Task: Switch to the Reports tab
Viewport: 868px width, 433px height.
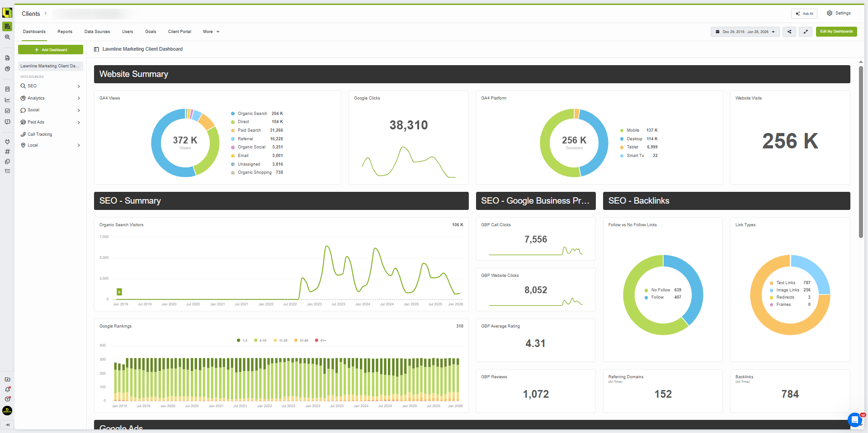Action: tap(65, 32)
